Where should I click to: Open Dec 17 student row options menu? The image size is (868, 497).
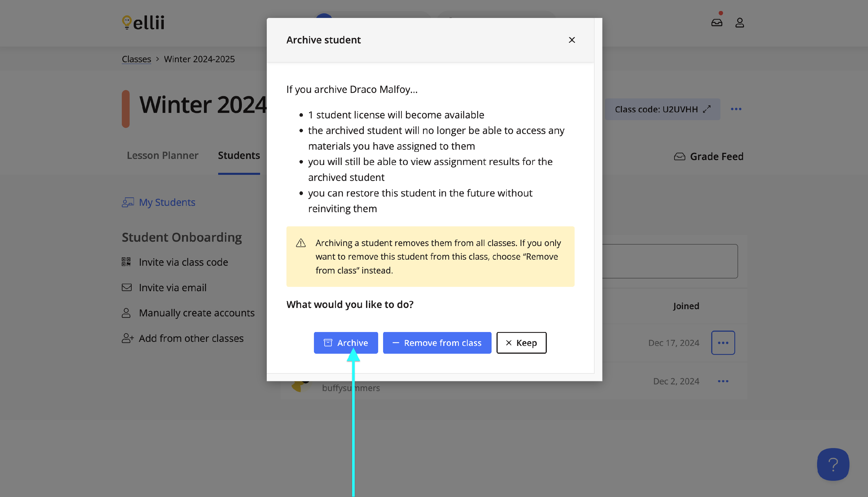click(723, 343)
